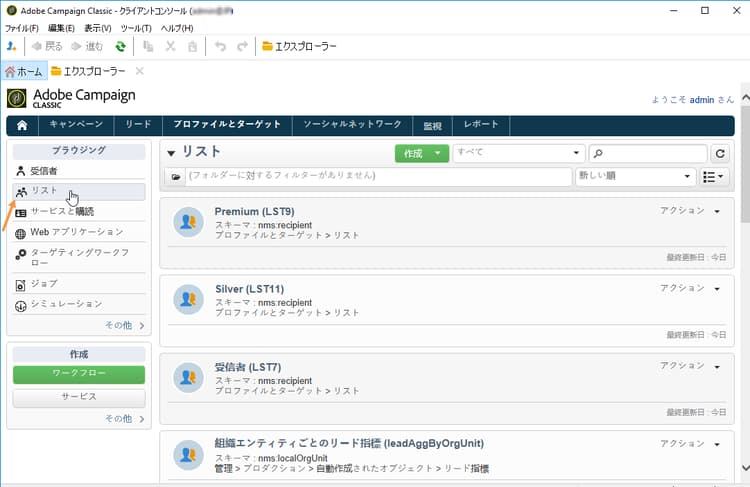Click the green 作成 button
This screenshot has width=750, height=487.
point(413,154)
